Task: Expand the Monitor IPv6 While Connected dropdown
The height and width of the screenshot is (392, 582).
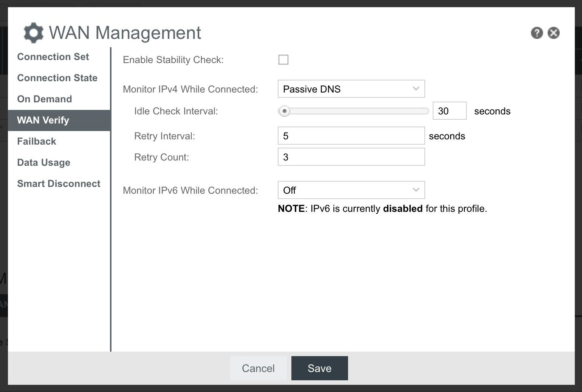Action: [x=351, y=190]
